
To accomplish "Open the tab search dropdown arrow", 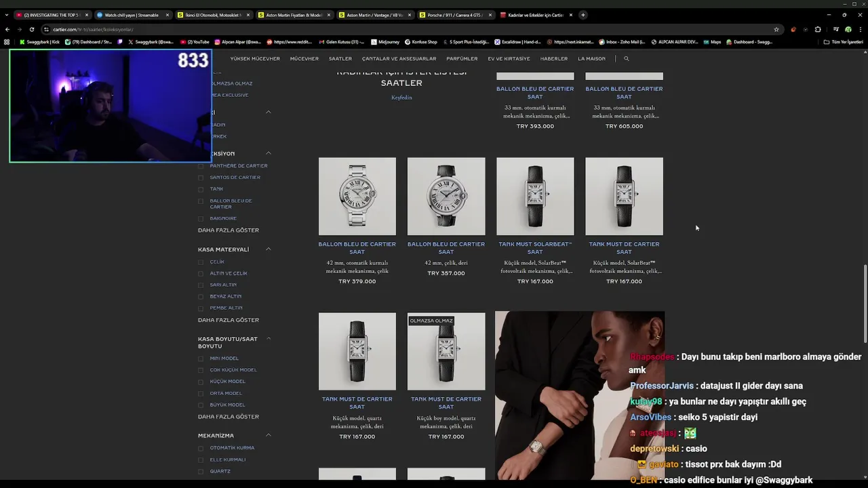I will (7, 15).
